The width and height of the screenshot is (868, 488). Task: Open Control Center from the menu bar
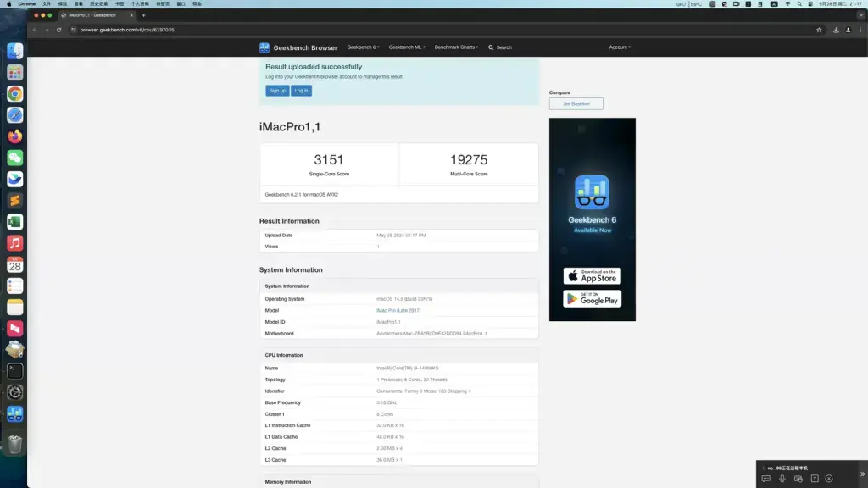(x=810, y=4)
